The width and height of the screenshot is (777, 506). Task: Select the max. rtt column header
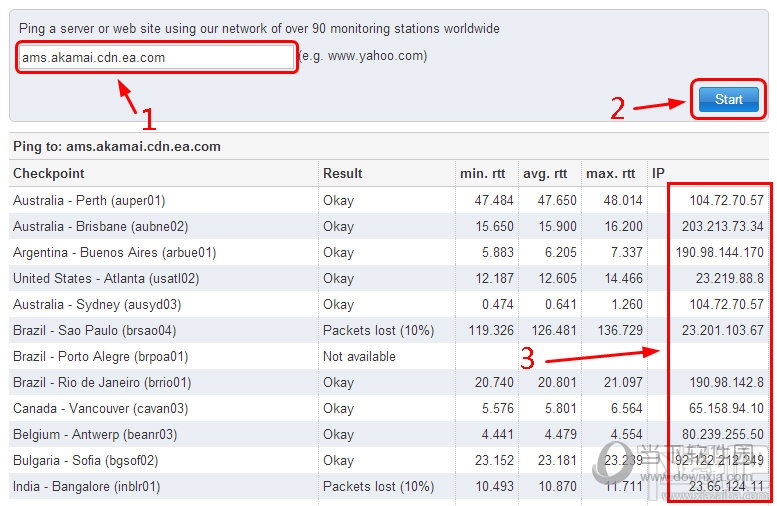(x=610, y=173)
